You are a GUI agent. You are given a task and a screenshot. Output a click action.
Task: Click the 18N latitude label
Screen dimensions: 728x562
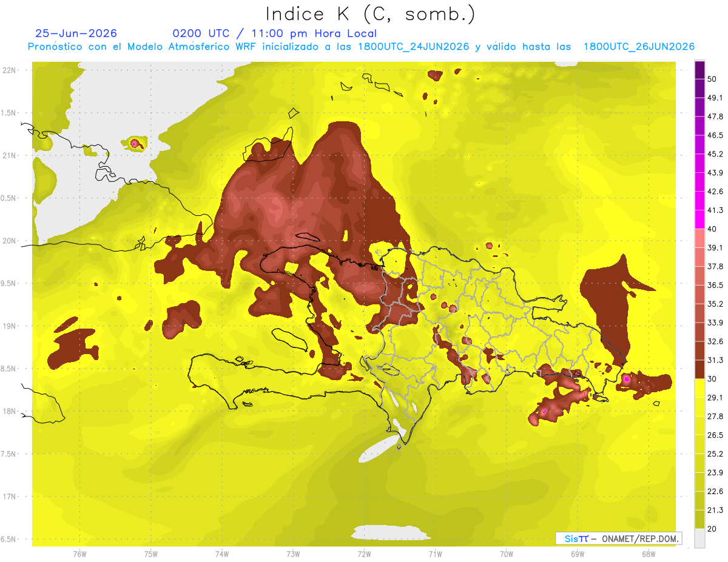[x=9, y=411]
